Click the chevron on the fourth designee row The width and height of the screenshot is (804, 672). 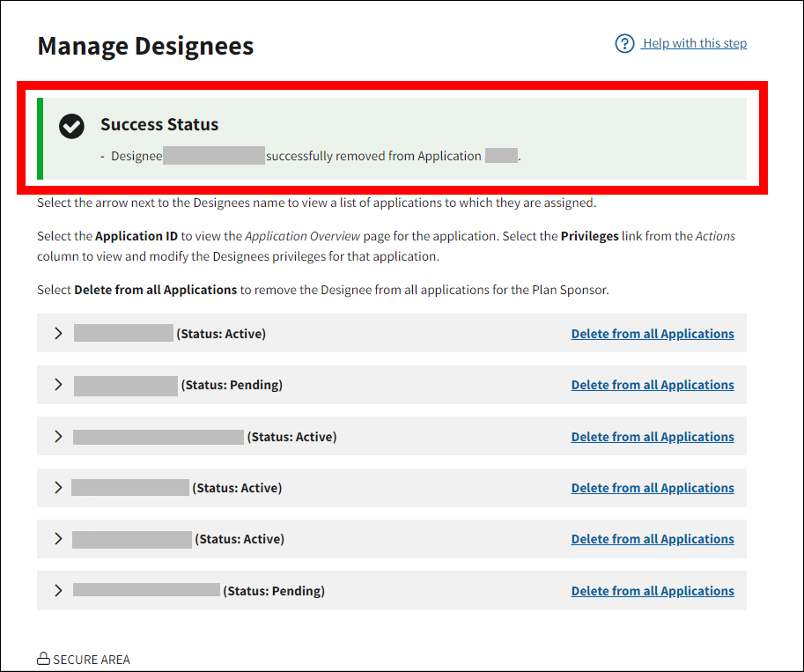point(58,488)
